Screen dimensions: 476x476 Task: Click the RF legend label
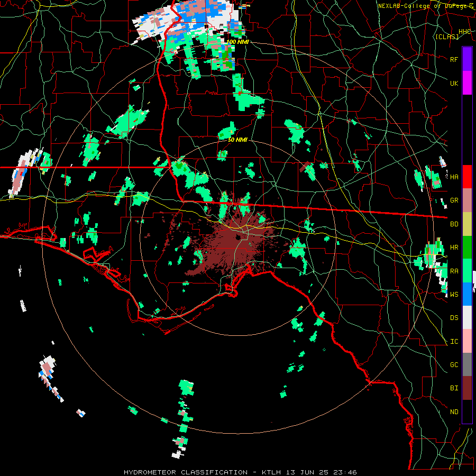(454, 59)
